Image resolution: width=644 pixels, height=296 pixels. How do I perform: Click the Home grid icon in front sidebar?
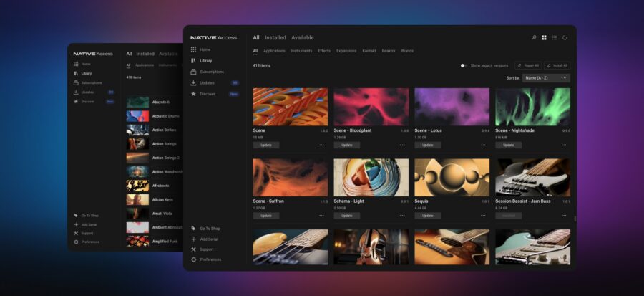[193, 49]
